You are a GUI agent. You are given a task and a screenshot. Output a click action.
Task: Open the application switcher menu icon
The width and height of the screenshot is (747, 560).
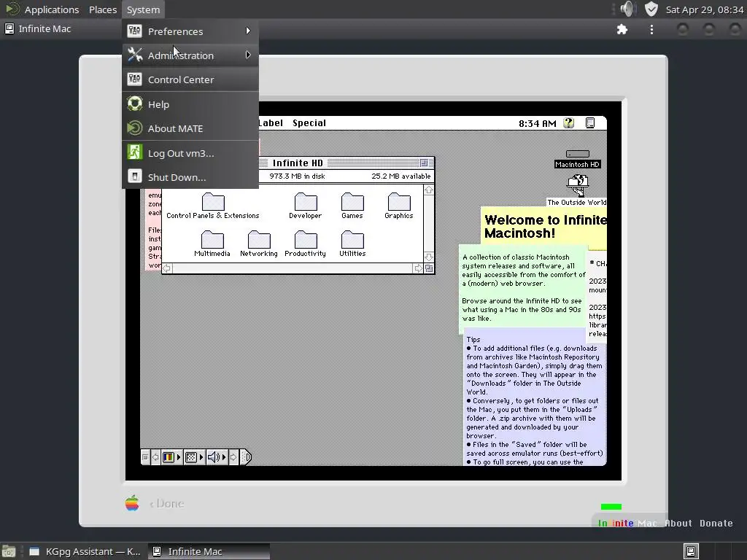tap(589, 123)
